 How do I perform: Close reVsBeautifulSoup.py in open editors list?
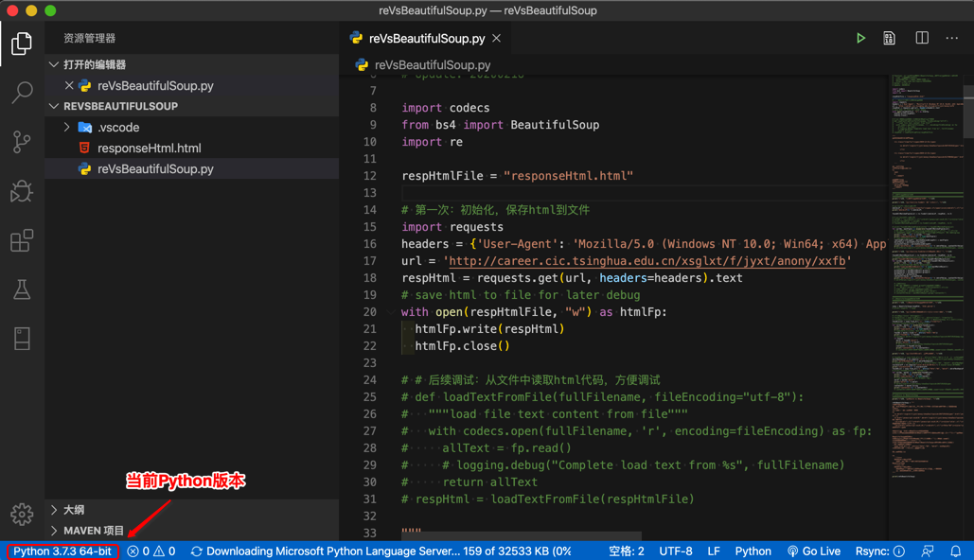69,86
